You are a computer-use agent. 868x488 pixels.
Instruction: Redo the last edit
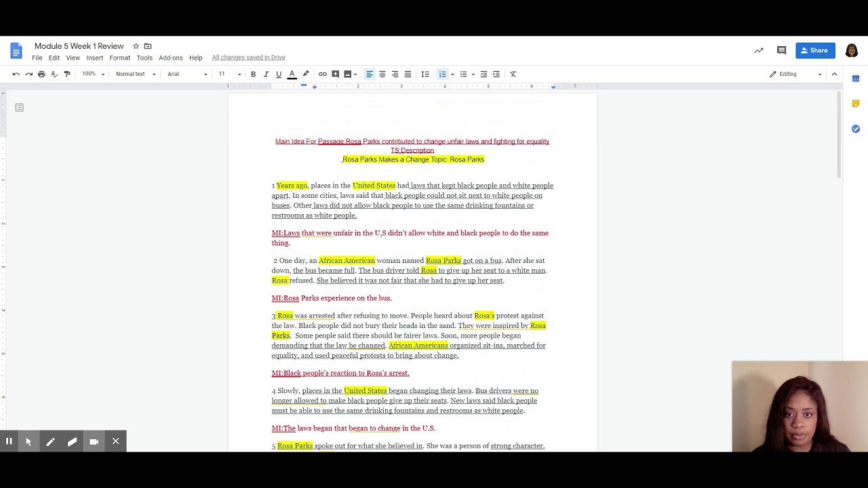[28, 74]
